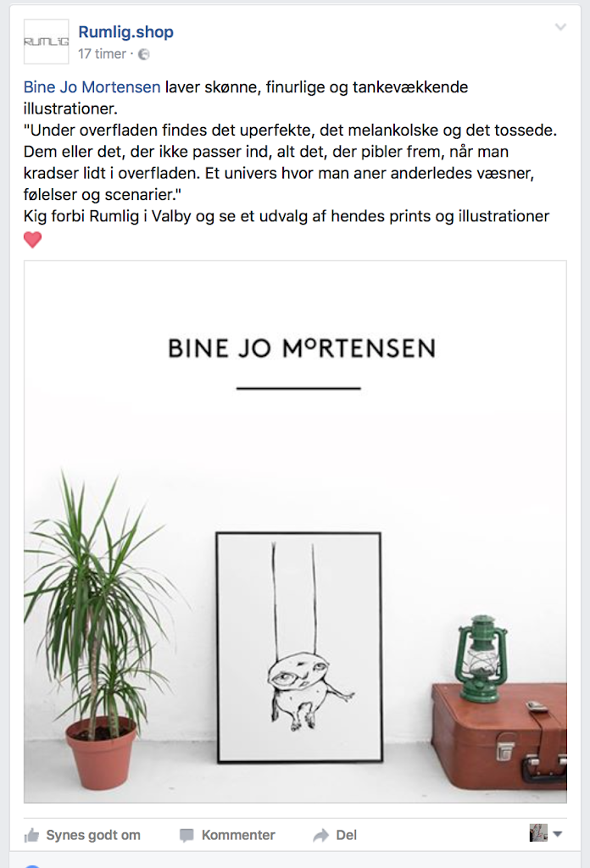Click the globe public-audience icon
The width and height of the screenshot is (590, 868).
(x=144, y=54)
